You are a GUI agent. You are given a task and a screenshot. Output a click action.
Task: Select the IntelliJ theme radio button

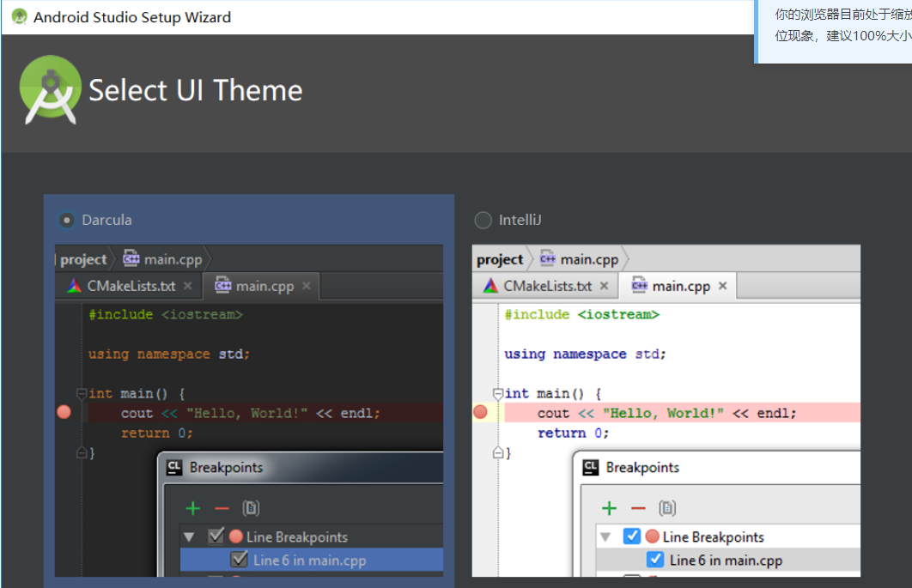point(483,221)
